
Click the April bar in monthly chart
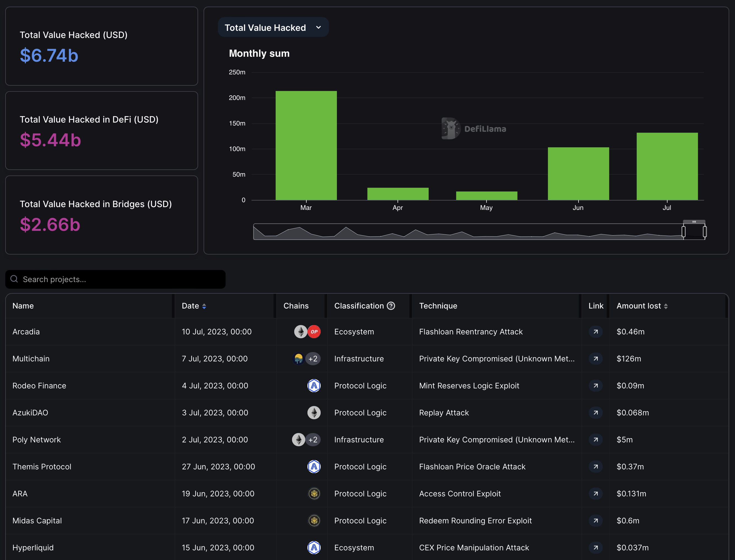point(398,194)
